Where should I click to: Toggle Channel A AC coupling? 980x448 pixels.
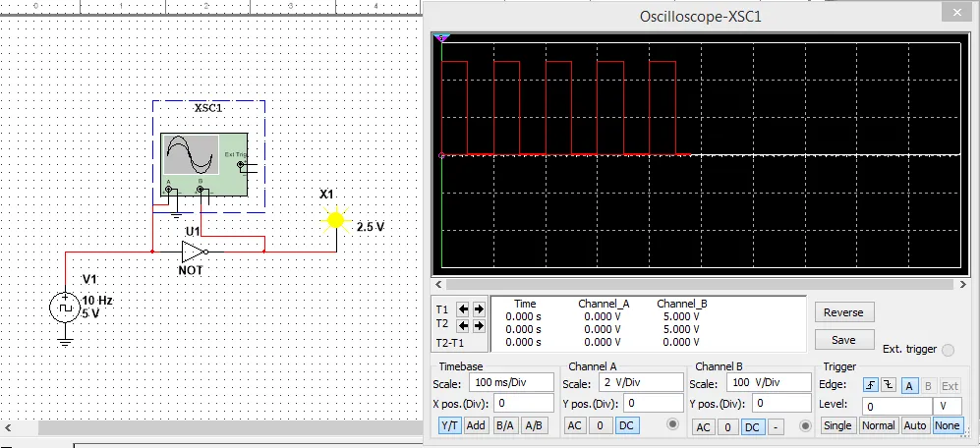575,425
